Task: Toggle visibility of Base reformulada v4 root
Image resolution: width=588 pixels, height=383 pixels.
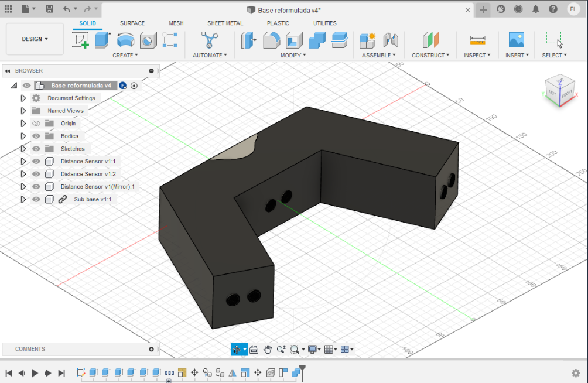Action: tap(26, 86)
